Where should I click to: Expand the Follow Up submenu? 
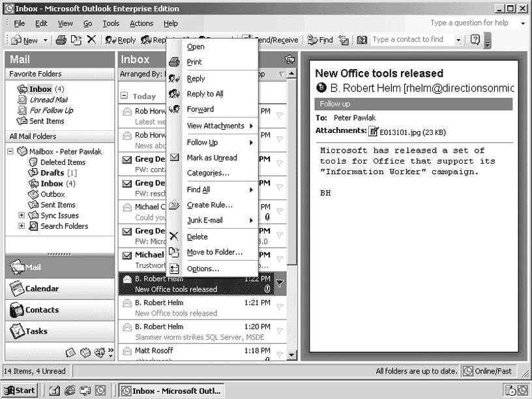pos(212,143)
